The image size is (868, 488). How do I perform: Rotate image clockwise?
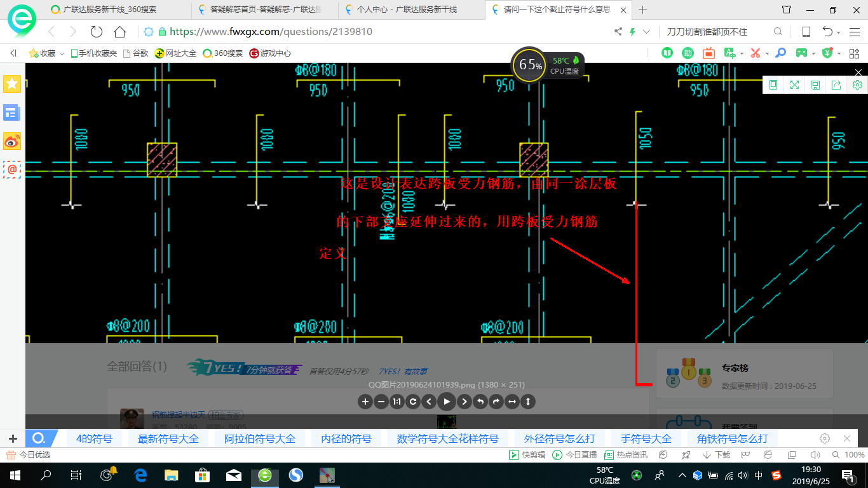tap(496, 402)
